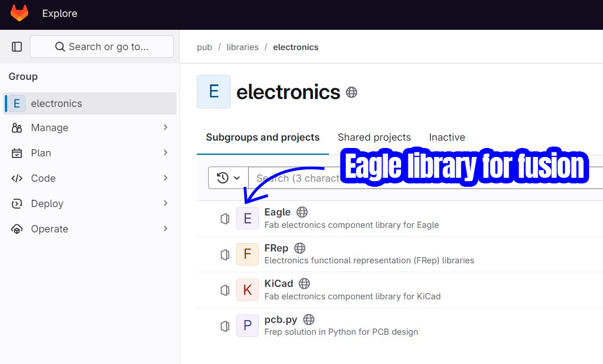Open the Deploy sidebar menu
Viewport: 603px width, 364px height.
click(x=89, y=204)
